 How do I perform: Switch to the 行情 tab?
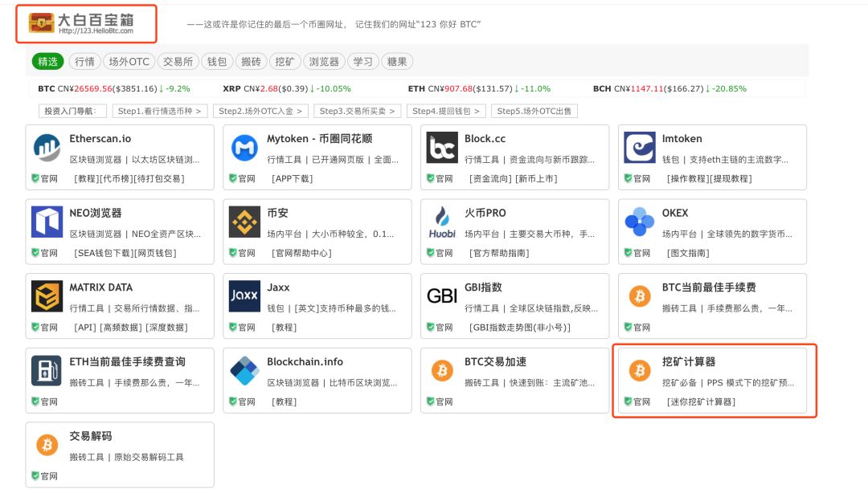pos(84,61)
